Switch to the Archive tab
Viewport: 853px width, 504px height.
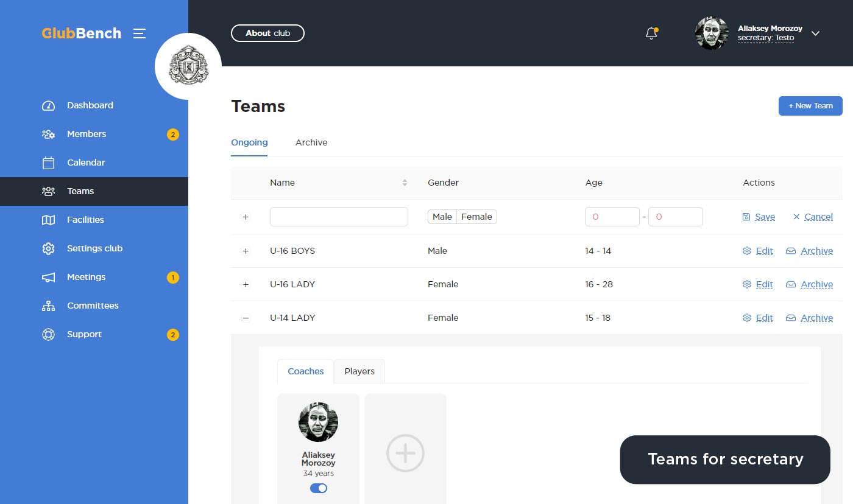click(x=311, y=142)
